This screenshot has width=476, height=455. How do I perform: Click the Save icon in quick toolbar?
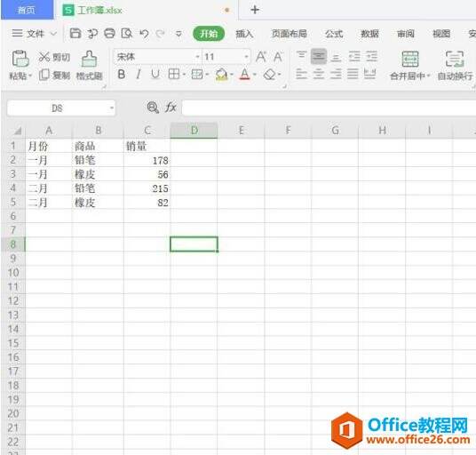[x=75, y=34]
